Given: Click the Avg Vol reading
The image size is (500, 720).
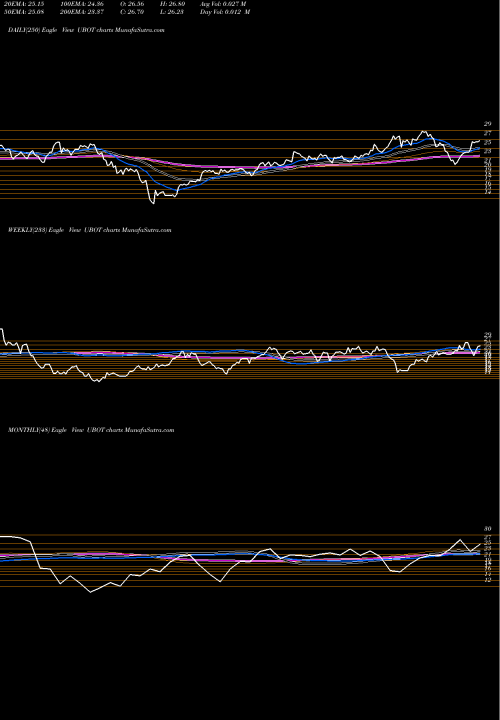Looking at the screenshot, I should click(223, 4).
